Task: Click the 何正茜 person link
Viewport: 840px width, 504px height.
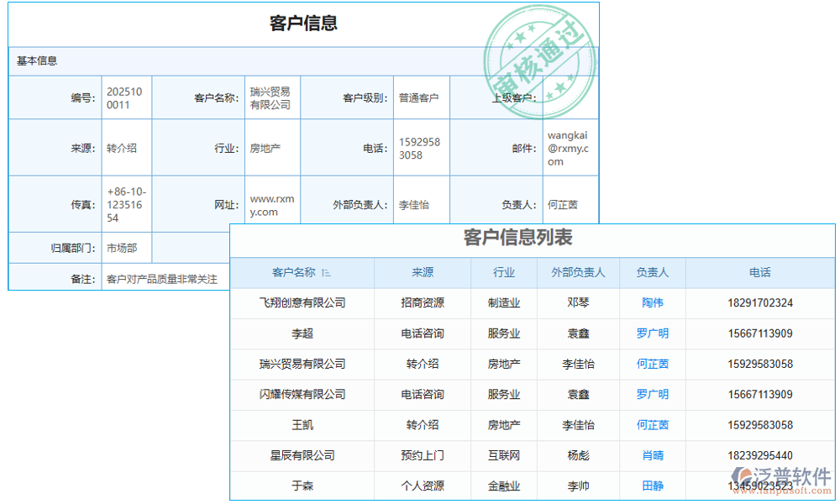Action: tap(653, 364)
